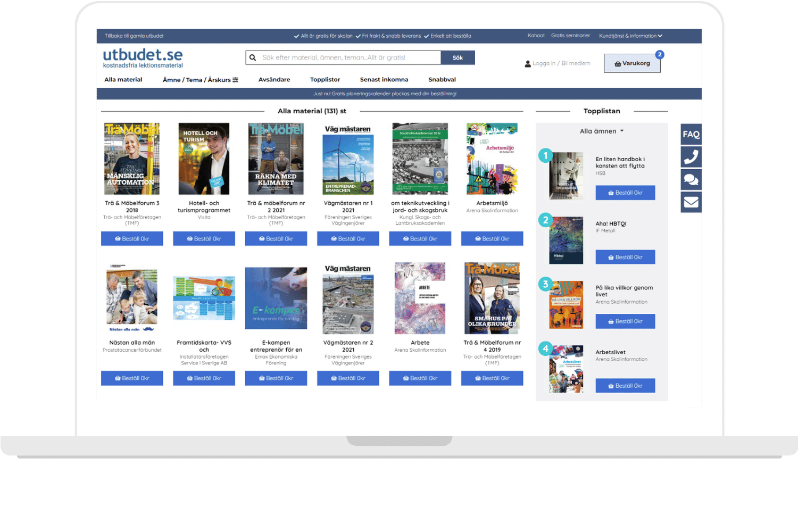
Task: Open Trä & Möbelforum 3 2018 cover thumbnail
Action: pos(132,159)
